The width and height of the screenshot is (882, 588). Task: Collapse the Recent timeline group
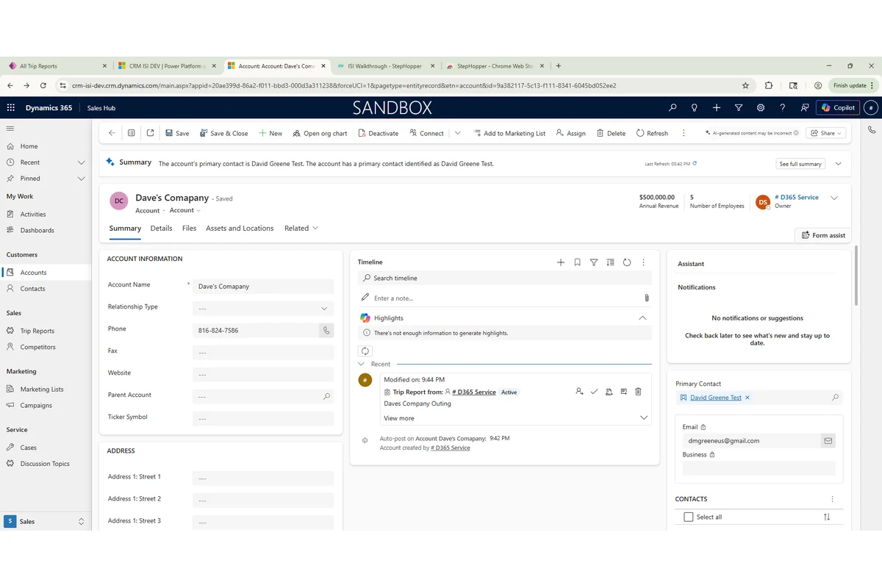(362, 364)
